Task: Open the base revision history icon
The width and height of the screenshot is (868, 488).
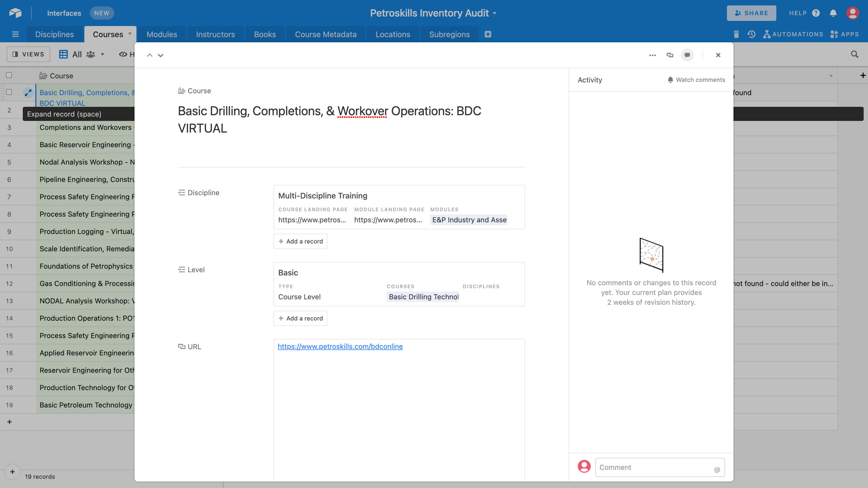Action: click(x=751, y=34)
